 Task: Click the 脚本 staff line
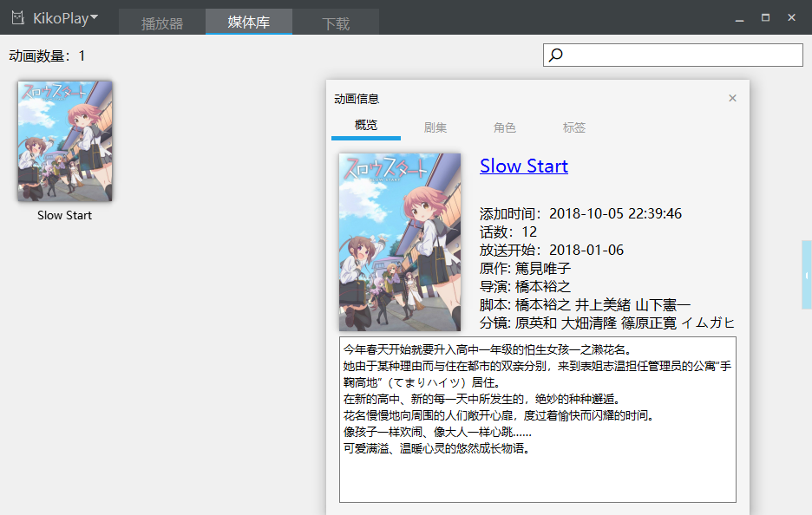point(585,305)
